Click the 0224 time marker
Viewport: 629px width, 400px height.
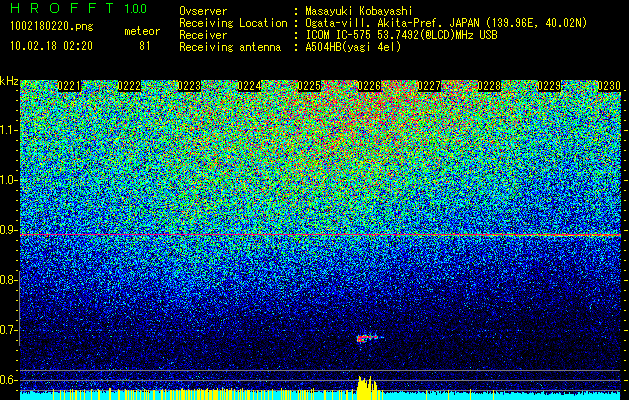pos(249,86)
